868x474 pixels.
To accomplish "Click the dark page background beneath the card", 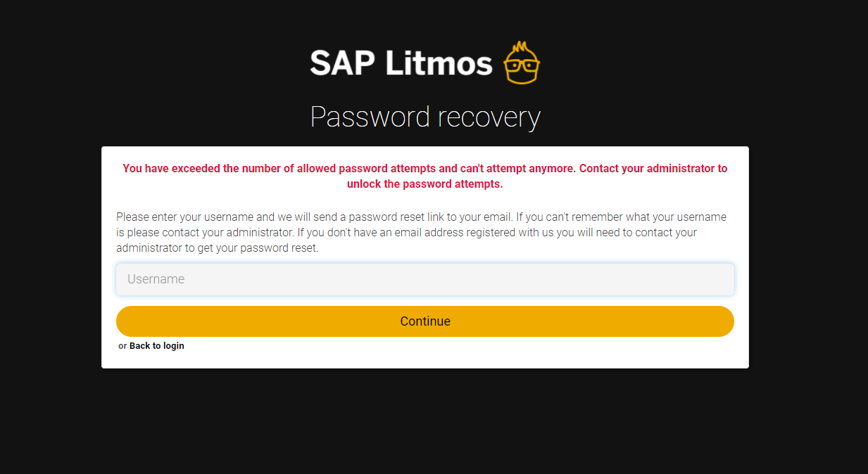I will click(425, 422).
